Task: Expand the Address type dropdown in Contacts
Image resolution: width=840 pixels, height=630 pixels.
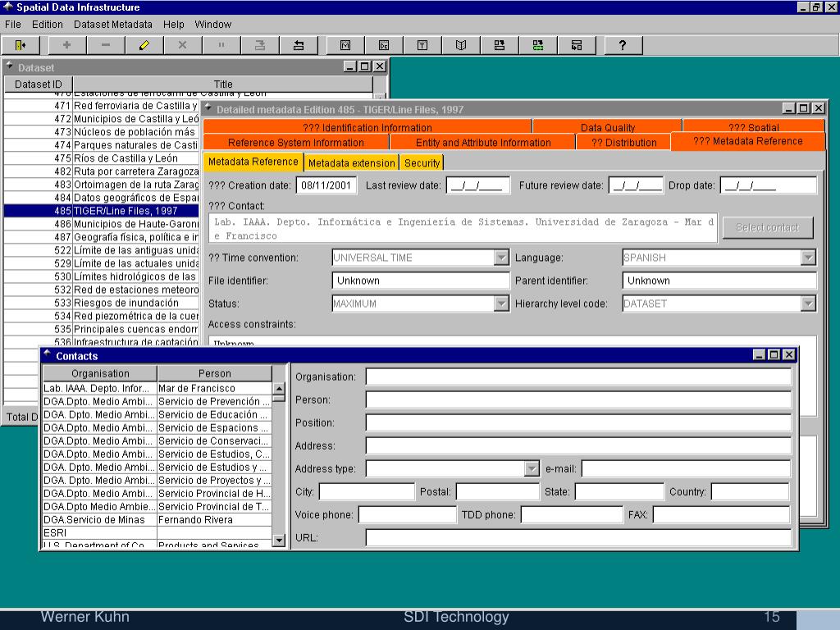Action: (532, 468)
